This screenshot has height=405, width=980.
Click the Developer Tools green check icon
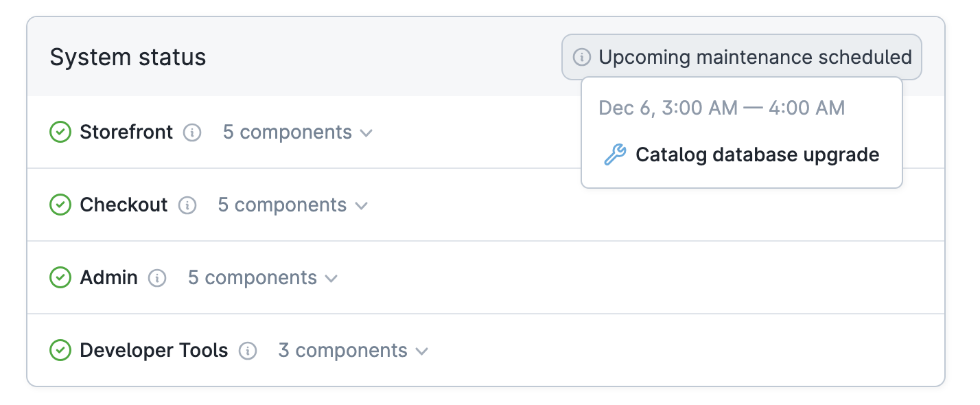[x=60, y=350]
